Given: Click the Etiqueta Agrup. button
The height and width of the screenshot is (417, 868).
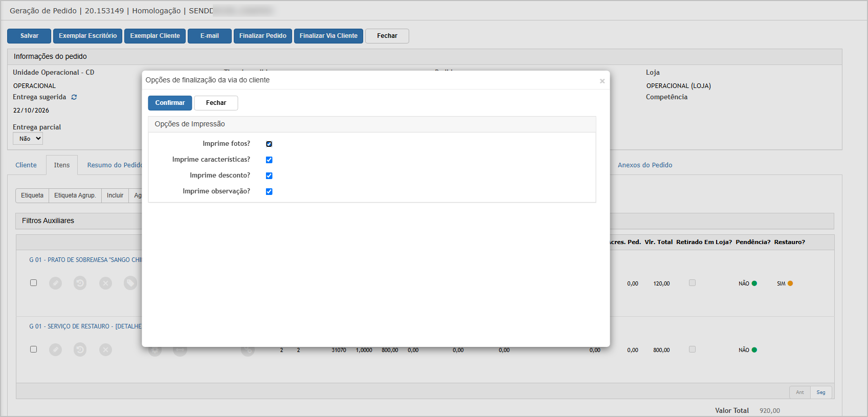Looking at the screenshot, I should (x=75, y=195).
